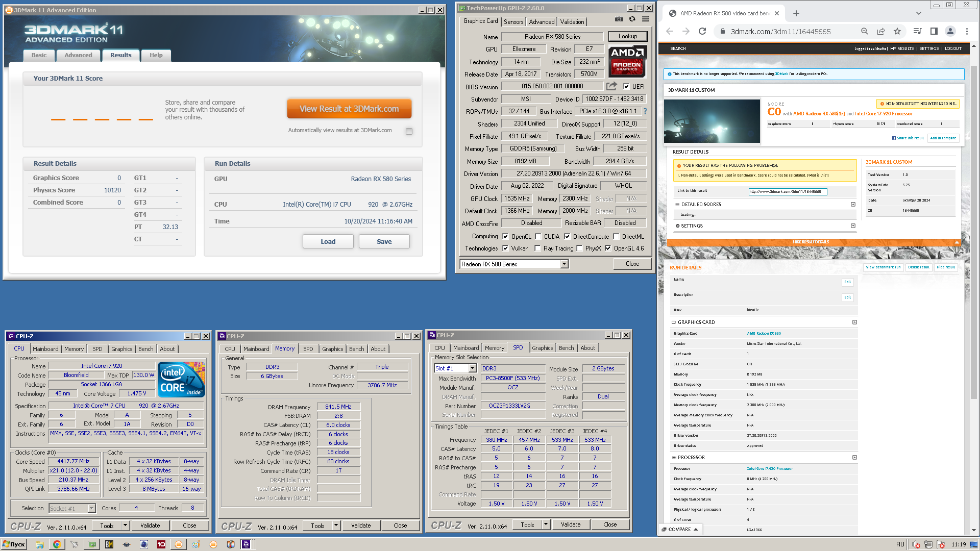Click the muted volume icon in system tray
The width and height of the screenshot is (980, 551).
coord(916,544)
